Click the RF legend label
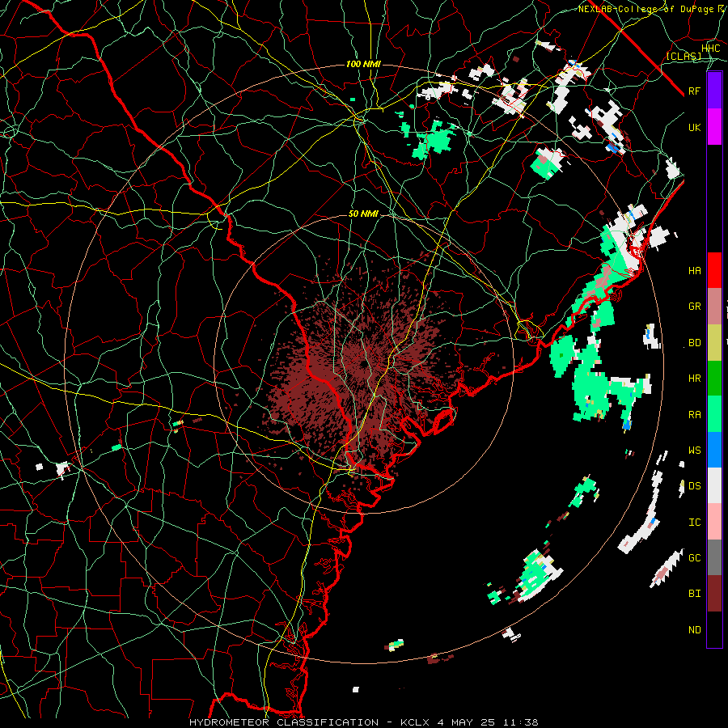 tap(694, 91)
